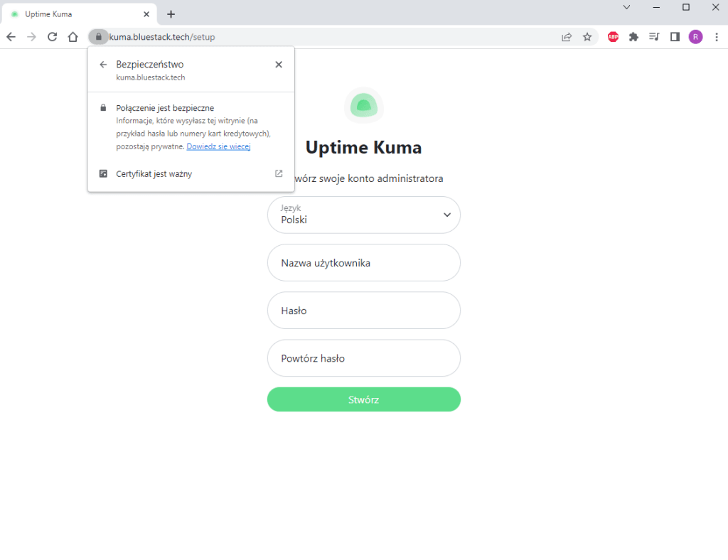Click the 'Uptime Kuma' page heading
Screen dimensions: 728x560
[363, 148]
